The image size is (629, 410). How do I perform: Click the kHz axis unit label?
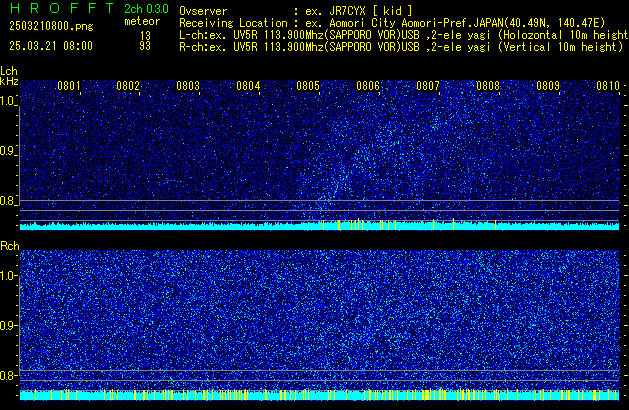9,81
